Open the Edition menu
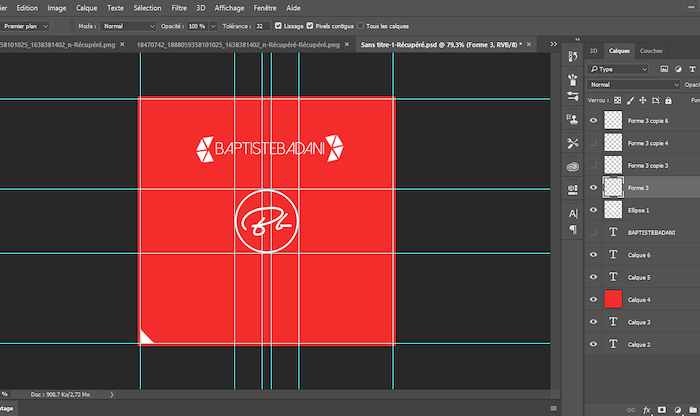The height and width of the screenshot is (416, 700). (x=27, y=8)
